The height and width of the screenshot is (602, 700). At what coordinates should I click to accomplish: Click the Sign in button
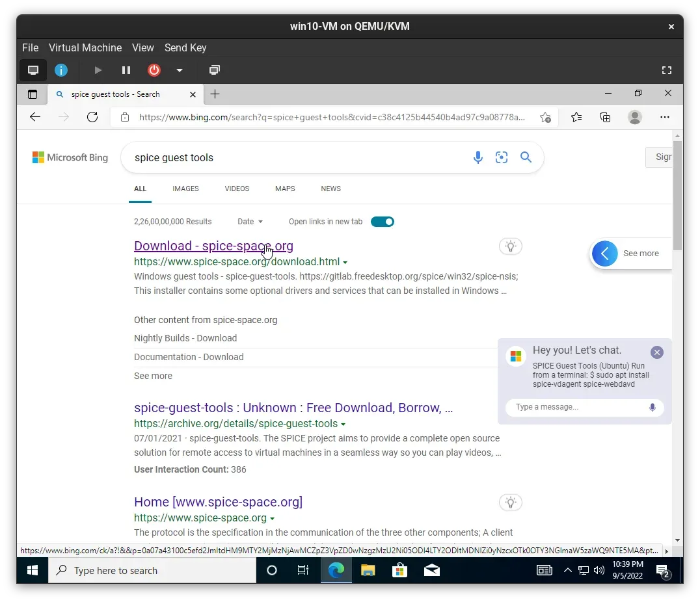point(659,157)
